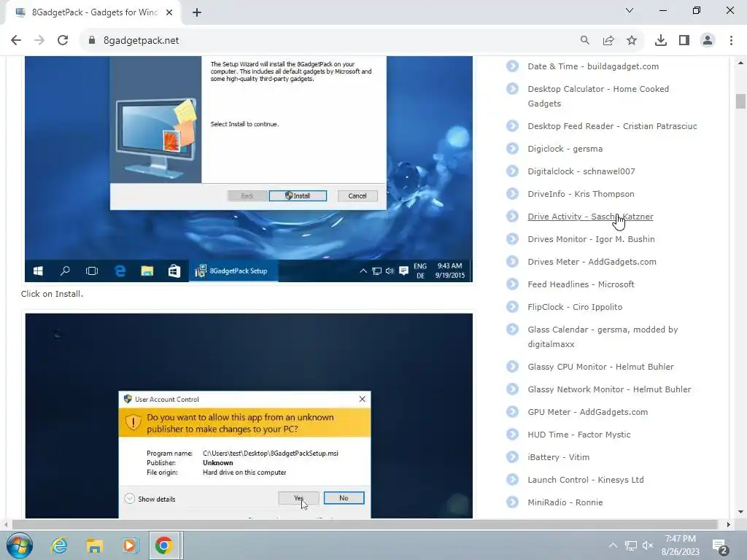Show hidden system tray icons
Image resolution: width=747 pixels, height=560 pixels.
point(613,545)
